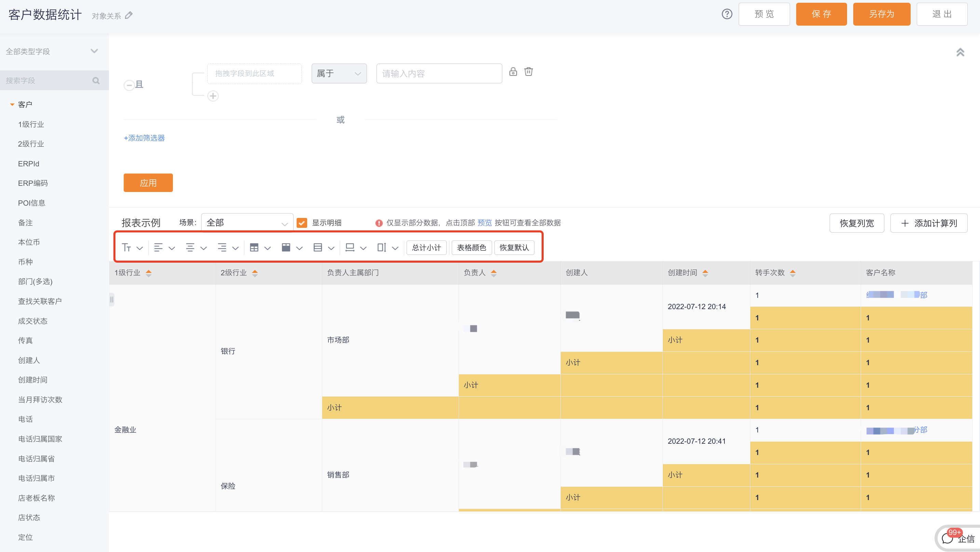Select 成交状态 in the field sidebar

click(33, 321)
